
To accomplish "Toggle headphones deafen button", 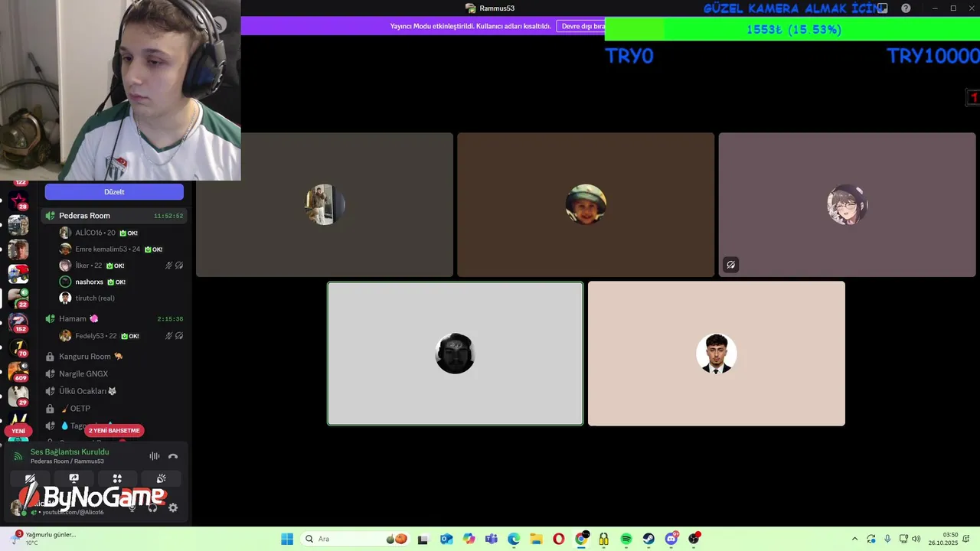I will [x=152, y=507].
